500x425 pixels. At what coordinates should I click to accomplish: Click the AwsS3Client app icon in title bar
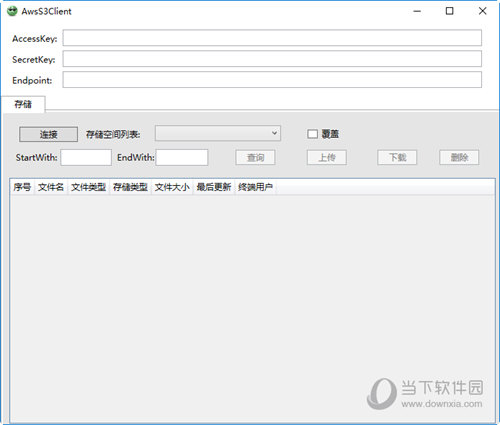point(12,11)
